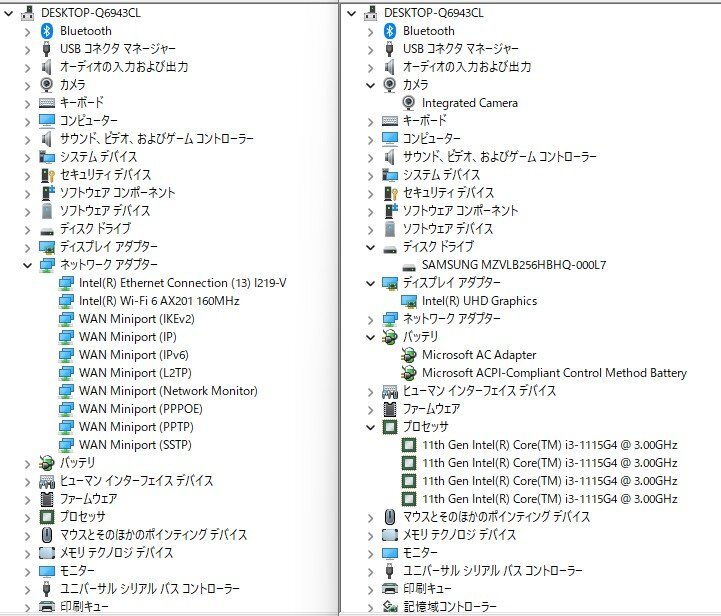
Task: Click Bluetooth icon in left device tree
Action: click(x=46, y=31)
